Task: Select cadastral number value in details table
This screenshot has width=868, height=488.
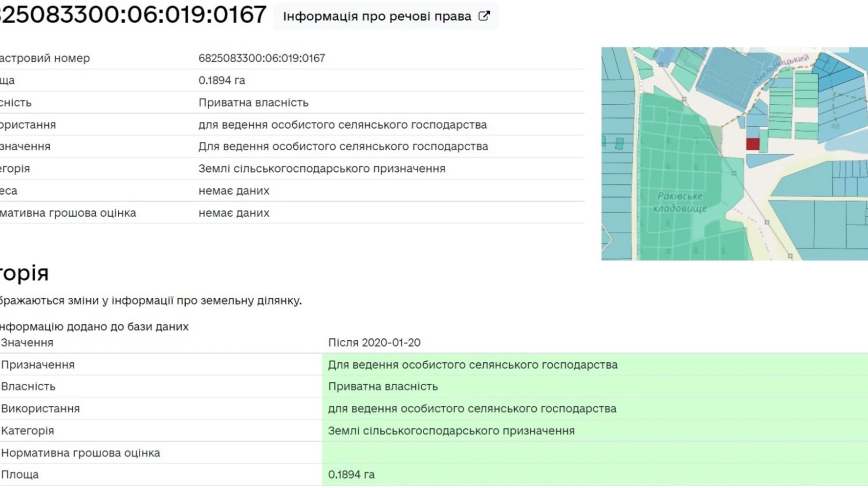Action: (x=261, y=58)
